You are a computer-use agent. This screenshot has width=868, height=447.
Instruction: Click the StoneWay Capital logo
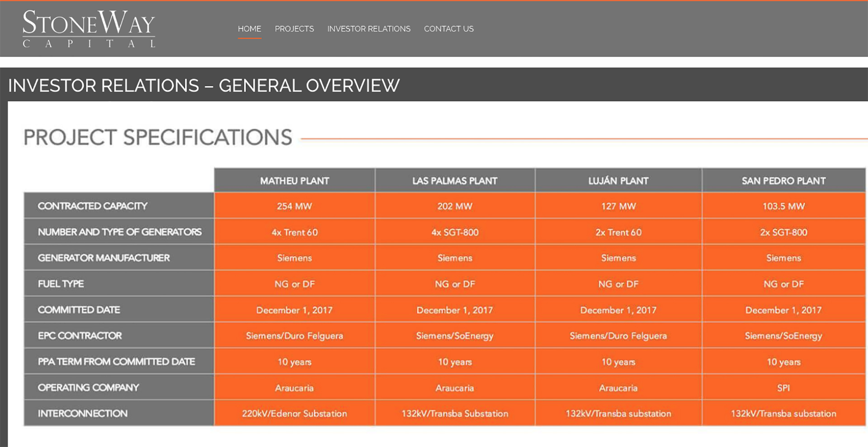coord(89,29)
